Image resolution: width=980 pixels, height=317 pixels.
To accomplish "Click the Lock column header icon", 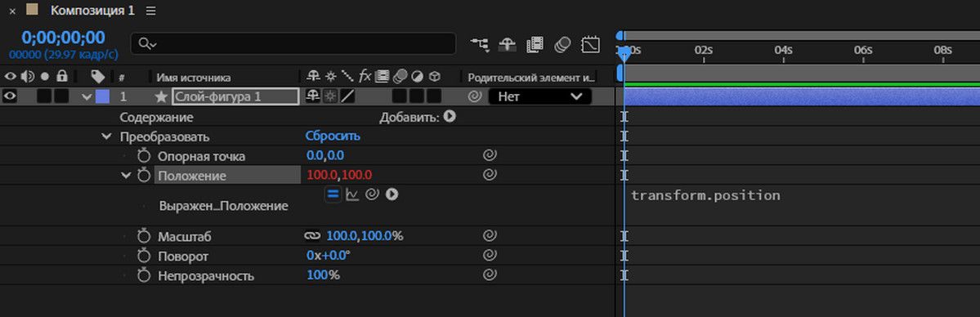I will pos(62,76).
